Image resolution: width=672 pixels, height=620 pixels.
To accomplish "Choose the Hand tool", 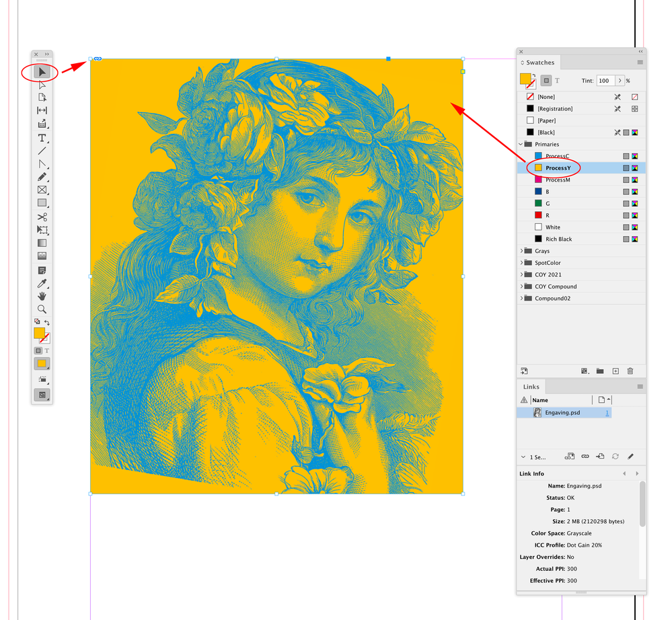I will 42,296.
